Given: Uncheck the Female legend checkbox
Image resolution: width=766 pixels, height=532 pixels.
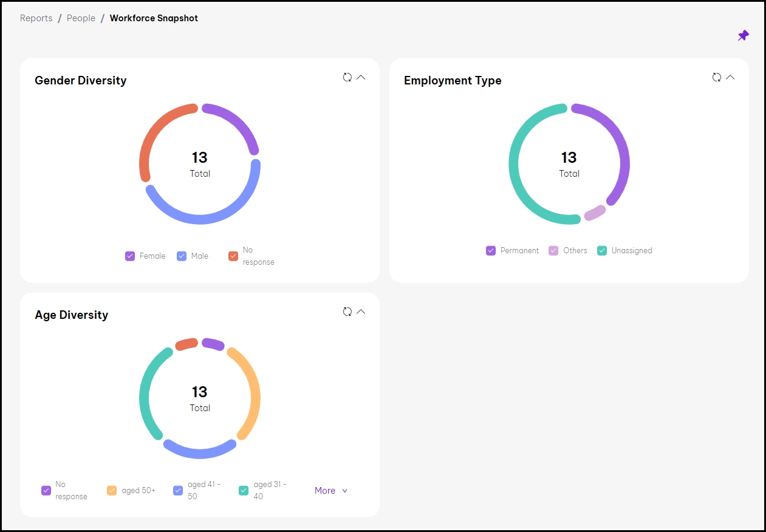Looking at the screenshot, I should [129, 256].
